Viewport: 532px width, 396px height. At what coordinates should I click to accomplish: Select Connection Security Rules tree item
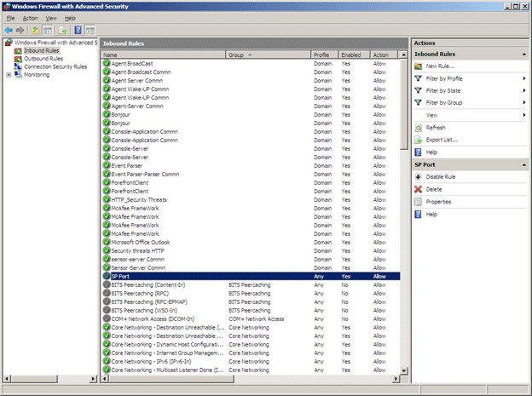tap(55, 66)
